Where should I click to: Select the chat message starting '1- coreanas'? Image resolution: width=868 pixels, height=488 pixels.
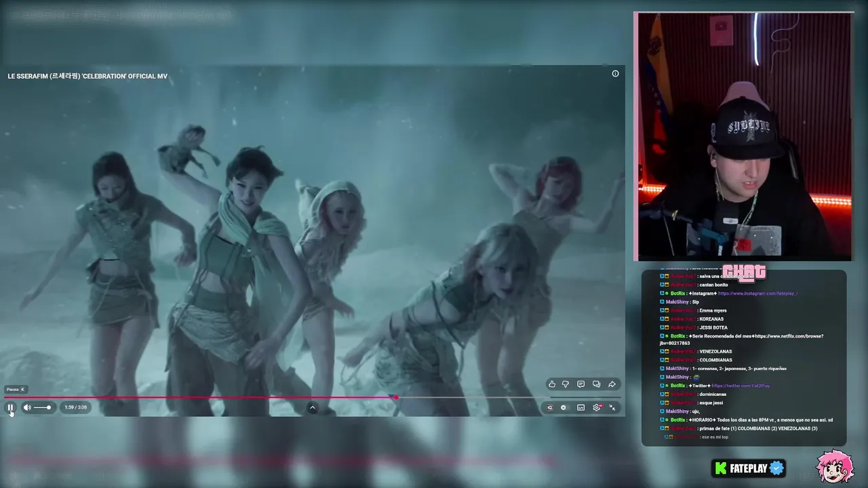coord(739,369)
